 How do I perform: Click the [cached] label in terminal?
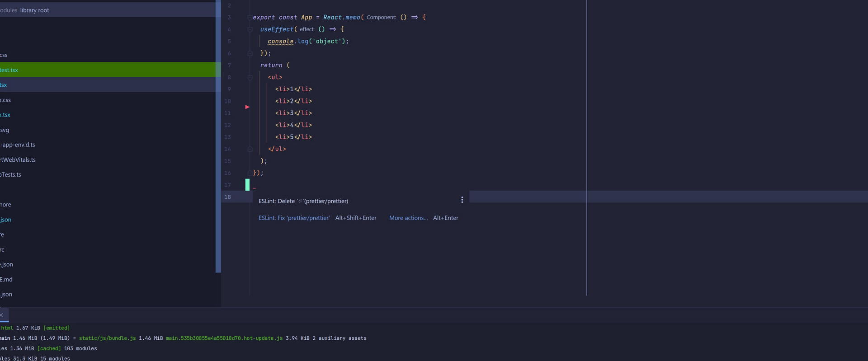[49, 348]
